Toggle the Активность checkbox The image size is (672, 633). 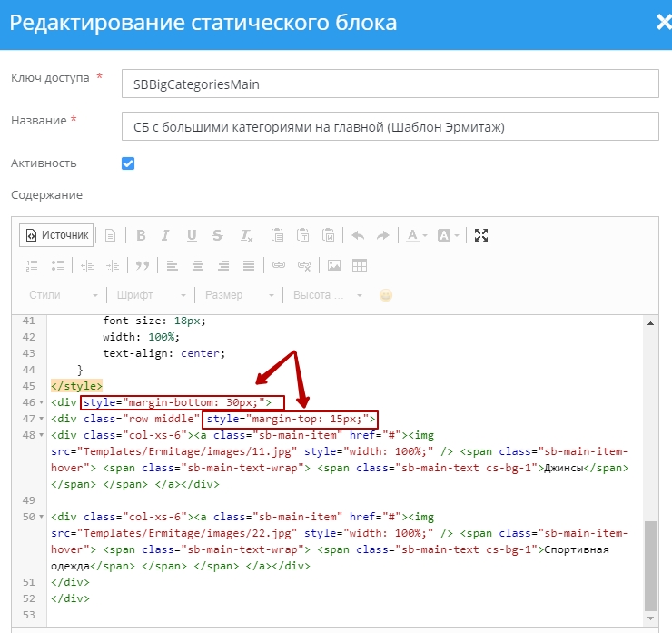(128, 163)
